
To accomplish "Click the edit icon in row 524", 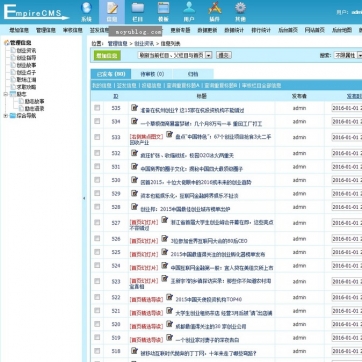I will tap(164, 265).
